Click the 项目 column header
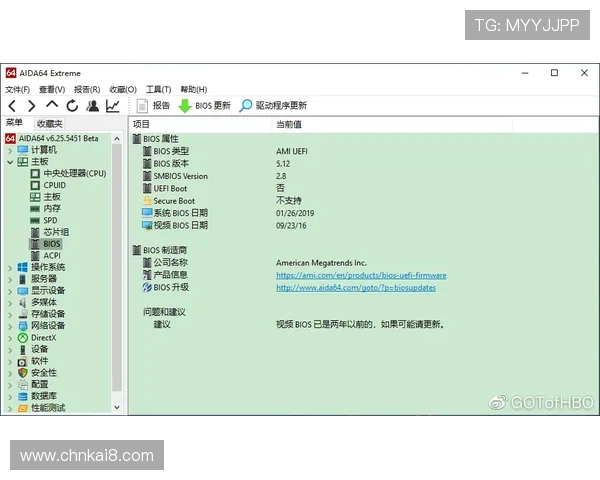The image size is (600, 480). click(x=200, y=124)
